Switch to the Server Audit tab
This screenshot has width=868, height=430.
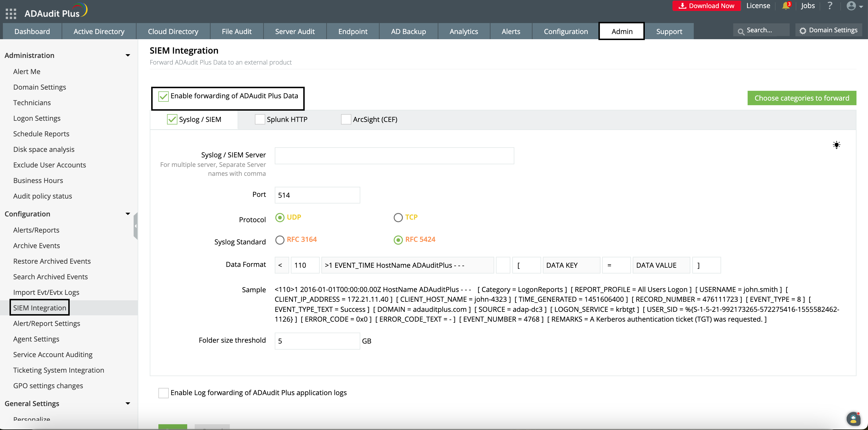[295, 31]
